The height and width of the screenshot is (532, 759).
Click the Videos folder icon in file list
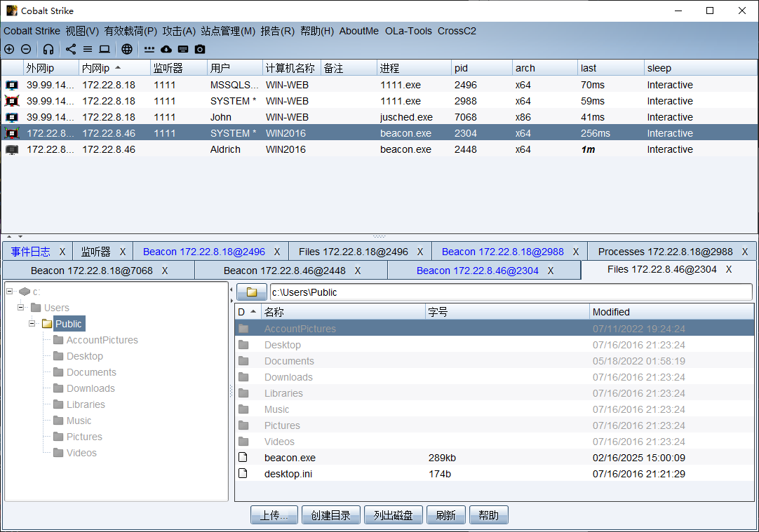click(x=243, y=442)
